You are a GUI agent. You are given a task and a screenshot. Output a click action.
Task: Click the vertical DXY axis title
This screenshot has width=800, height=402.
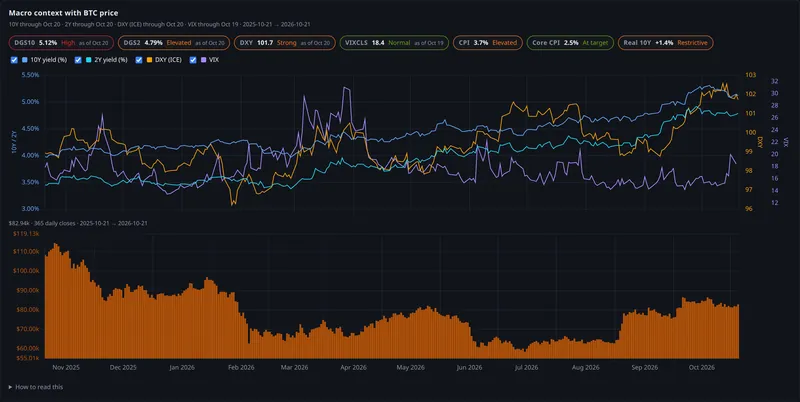761,142
